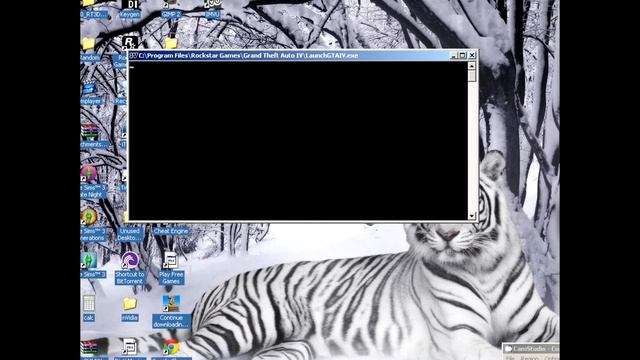This screenshot has width=640, height=360.
Task: Close the LaunchGTAIV.exe console window
Action: [472, 56]
